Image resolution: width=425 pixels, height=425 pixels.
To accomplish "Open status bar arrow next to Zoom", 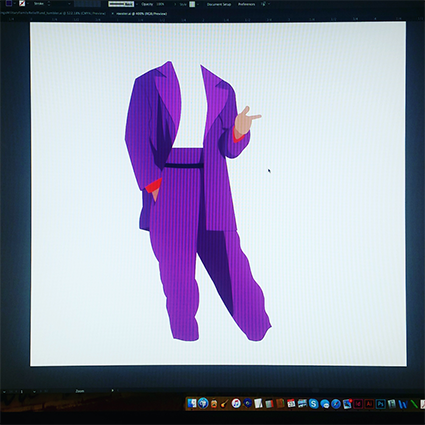I will (x=112, y=390).
